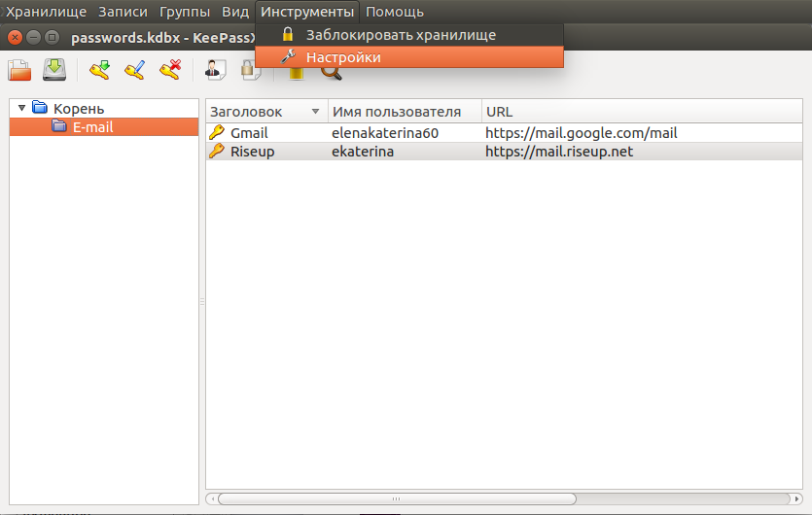Minimize the KeePassX window

click(x=33, y=37)
